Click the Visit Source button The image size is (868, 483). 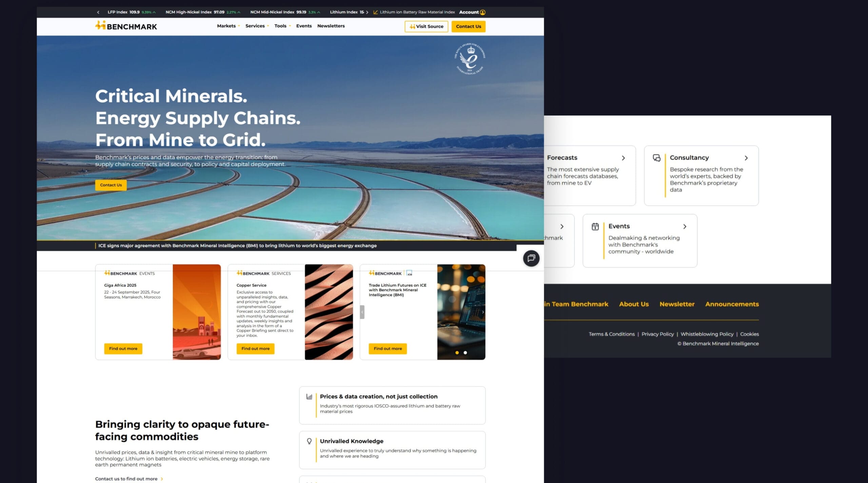[426, 26]
